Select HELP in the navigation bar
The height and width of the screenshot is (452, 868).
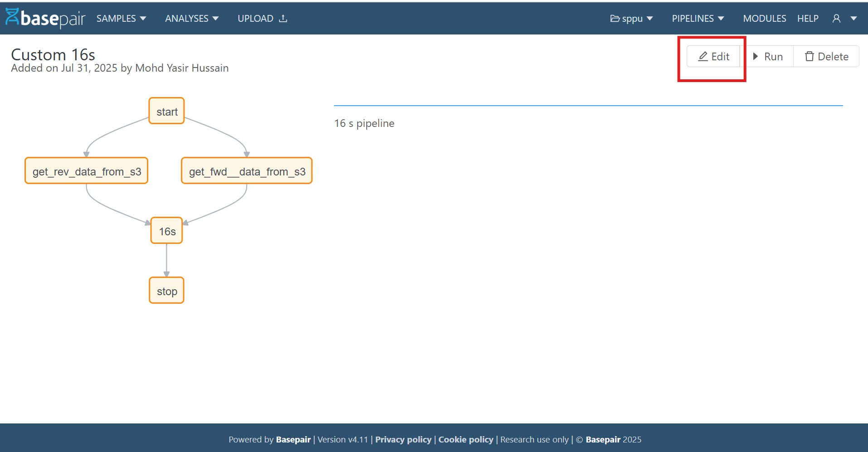click(x=808, y=18)
